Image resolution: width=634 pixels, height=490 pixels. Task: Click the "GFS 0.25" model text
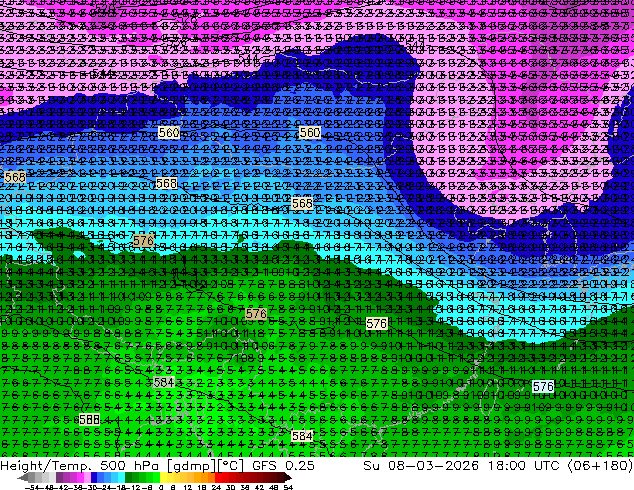(283, 466)
